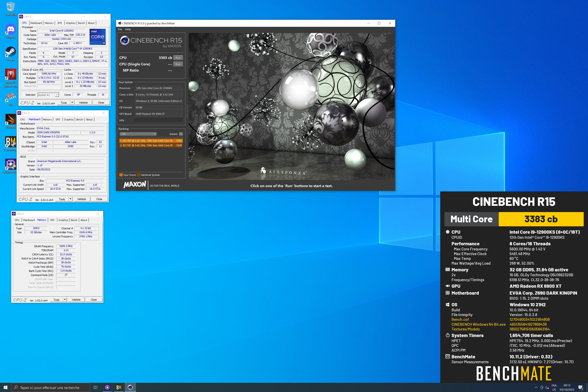Open Task View in the taskbar
Viewport: 588px width, 392px height.
coord(96,387)
